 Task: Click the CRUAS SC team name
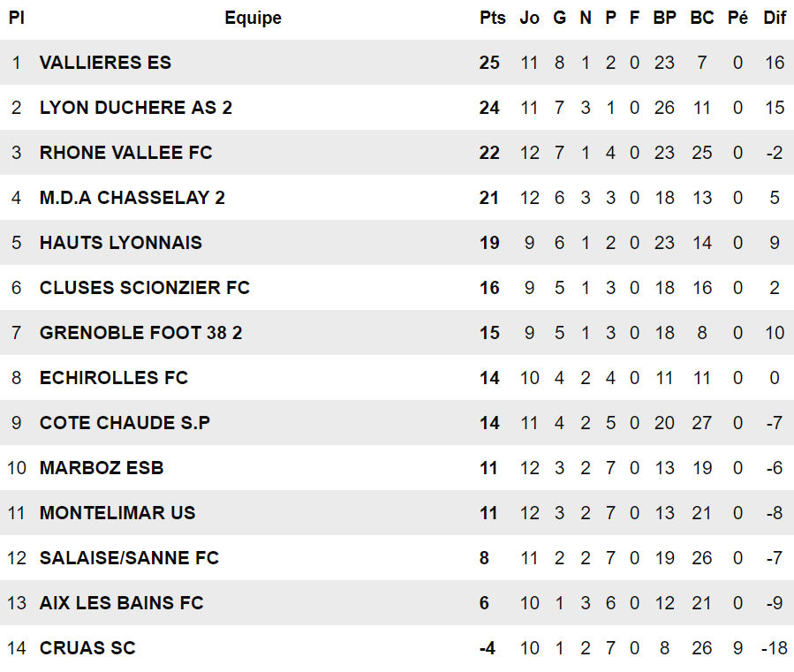[87, 648]
